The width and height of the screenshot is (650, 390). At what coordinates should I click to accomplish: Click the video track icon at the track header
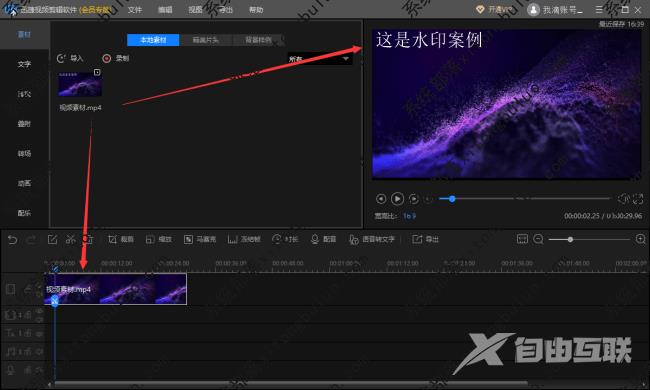pos(10,289)
